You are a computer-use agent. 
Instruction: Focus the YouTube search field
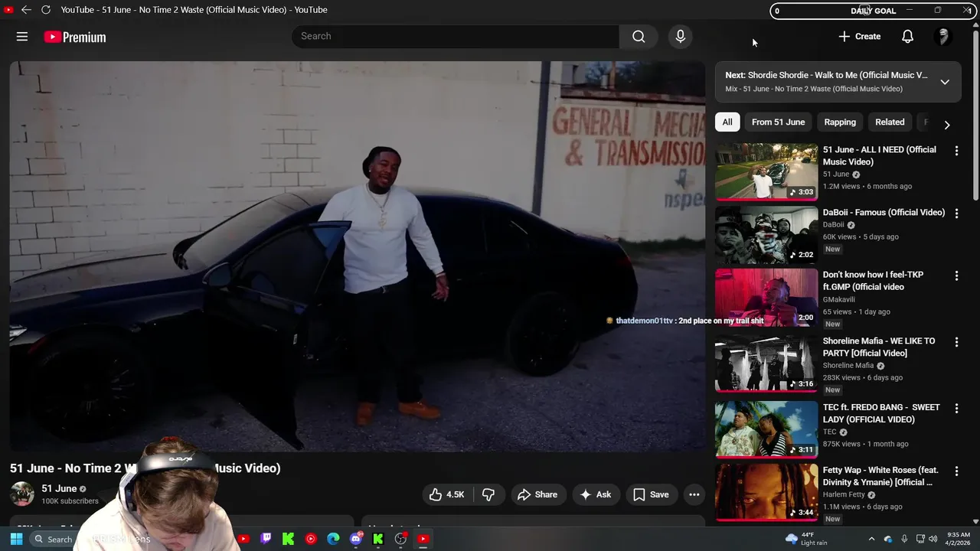[x=456, y=36]
